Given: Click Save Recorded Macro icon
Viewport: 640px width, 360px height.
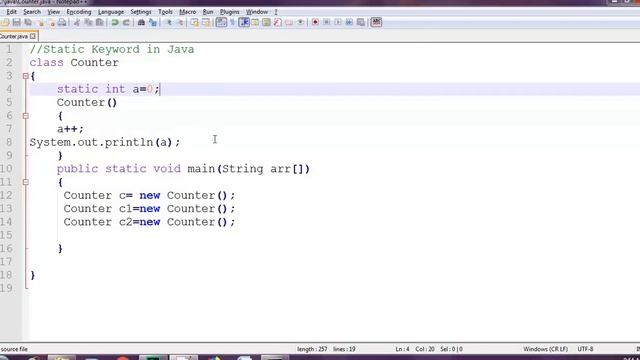Looking at the screenshot, I should [x=361, y=22].
